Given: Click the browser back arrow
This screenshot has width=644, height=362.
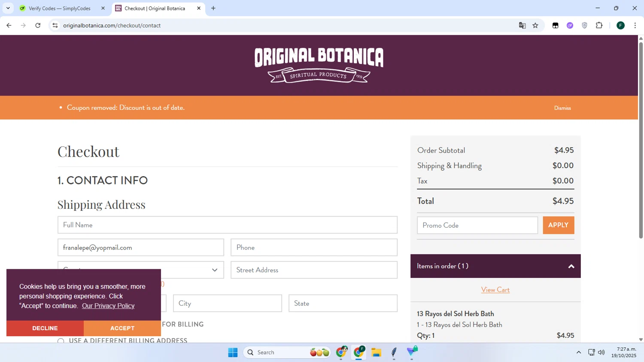Looking at the screenshot, I should (x=9, y=25).
